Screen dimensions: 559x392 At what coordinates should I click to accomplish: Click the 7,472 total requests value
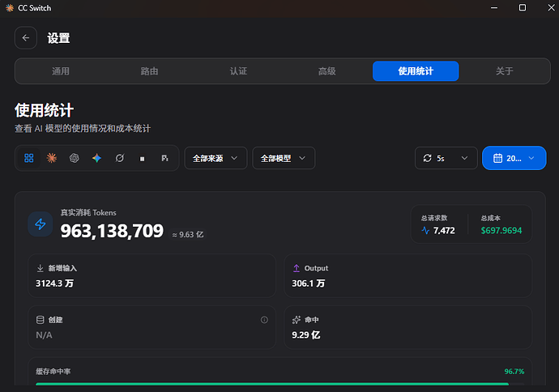click(x=444, y=231)
